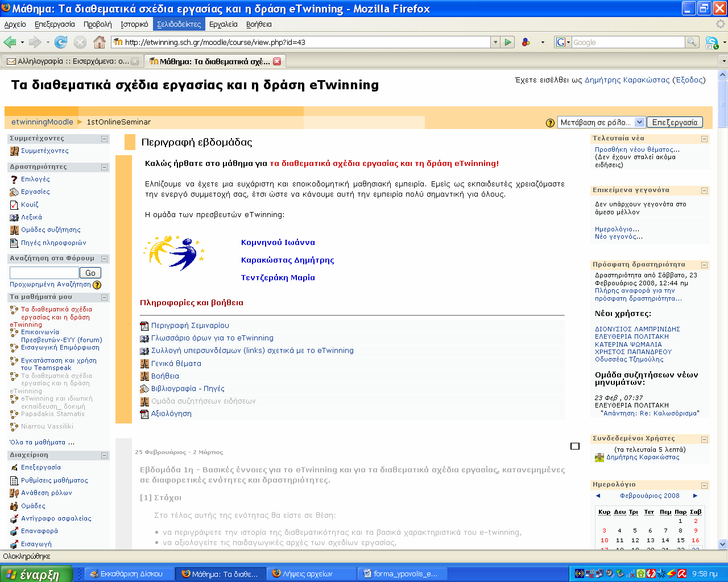Click the Firefox Back arrow button
This screenshot has height=582, width=728.
(x=10, y=42)
